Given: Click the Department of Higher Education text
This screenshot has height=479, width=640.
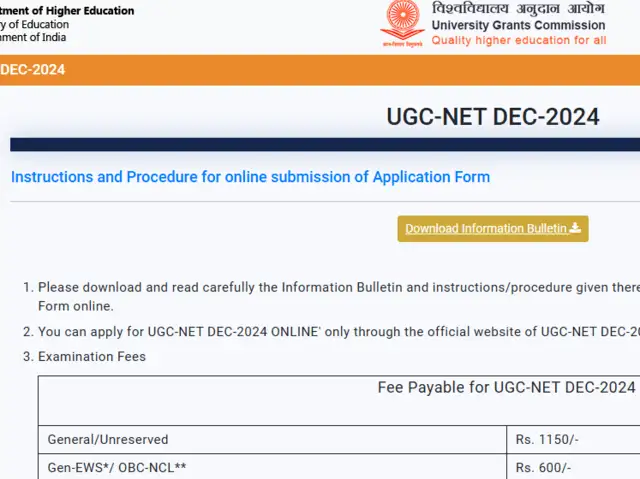Looking at the screenshot, I should pyautogui.click(x=67, y=11).
